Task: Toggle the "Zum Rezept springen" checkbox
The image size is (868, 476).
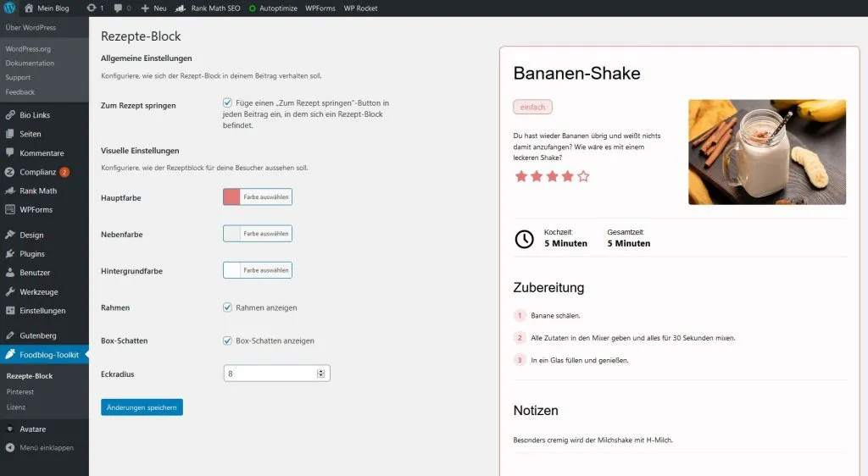Action: pyautogui.click(x=227, y=102)
